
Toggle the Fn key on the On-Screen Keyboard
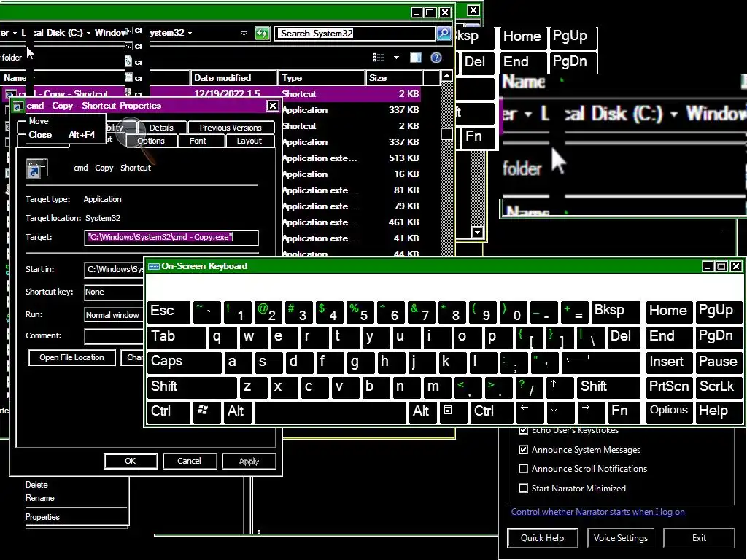click(x=624, y=411)
